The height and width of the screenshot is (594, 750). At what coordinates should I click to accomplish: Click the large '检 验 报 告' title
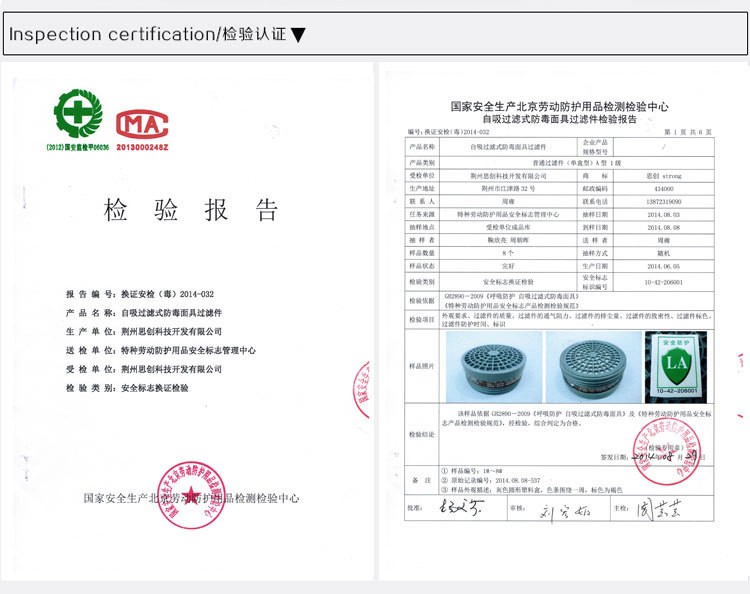tap(190, 209)
